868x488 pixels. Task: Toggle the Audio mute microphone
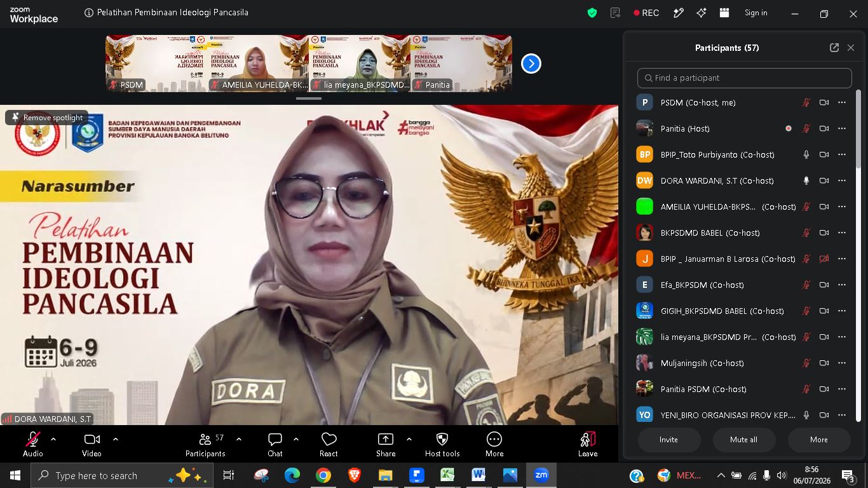[33, 439]
